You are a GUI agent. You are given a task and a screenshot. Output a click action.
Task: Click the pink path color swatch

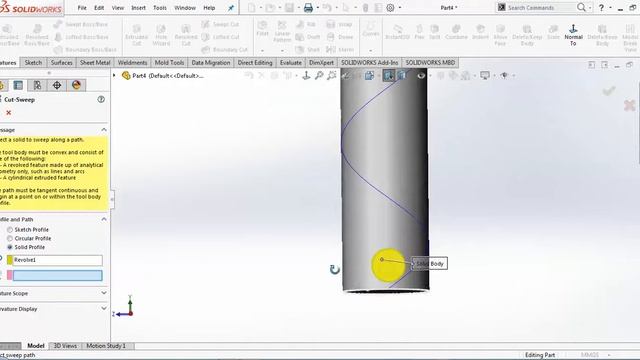[10, 276]
